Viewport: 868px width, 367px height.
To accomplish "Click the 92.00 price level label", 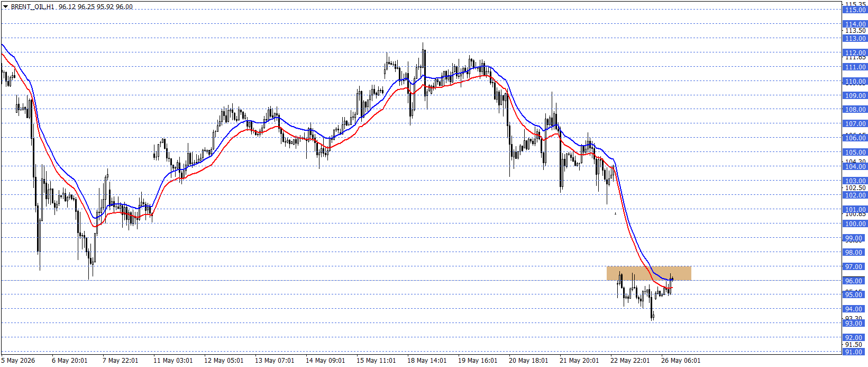I will pos(855,337).
